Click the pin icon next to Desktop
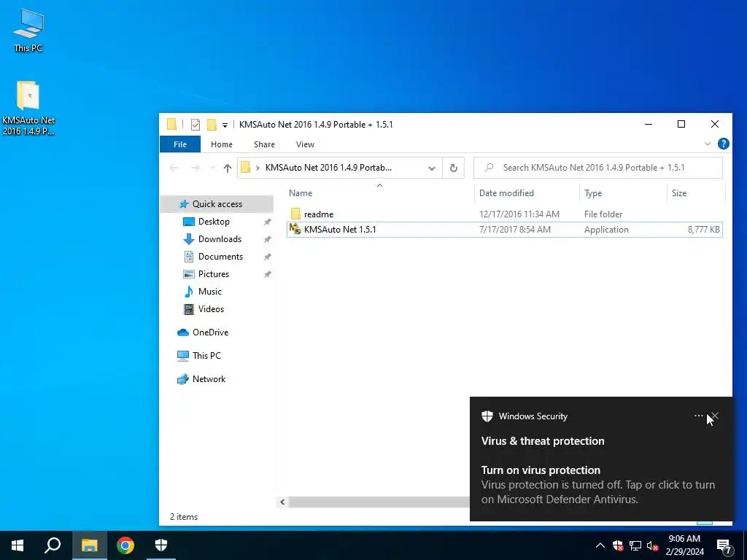This screenshot has width=747, height=560. coord(267,222)
